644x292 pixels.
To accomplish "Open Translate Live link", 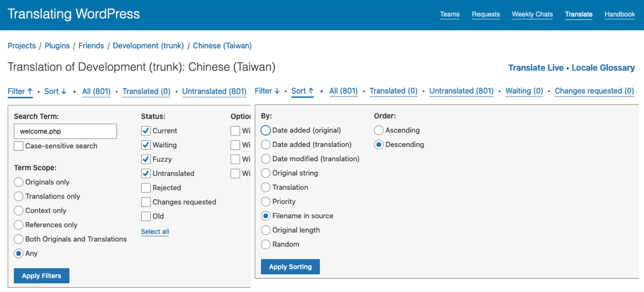I will 536,68.
